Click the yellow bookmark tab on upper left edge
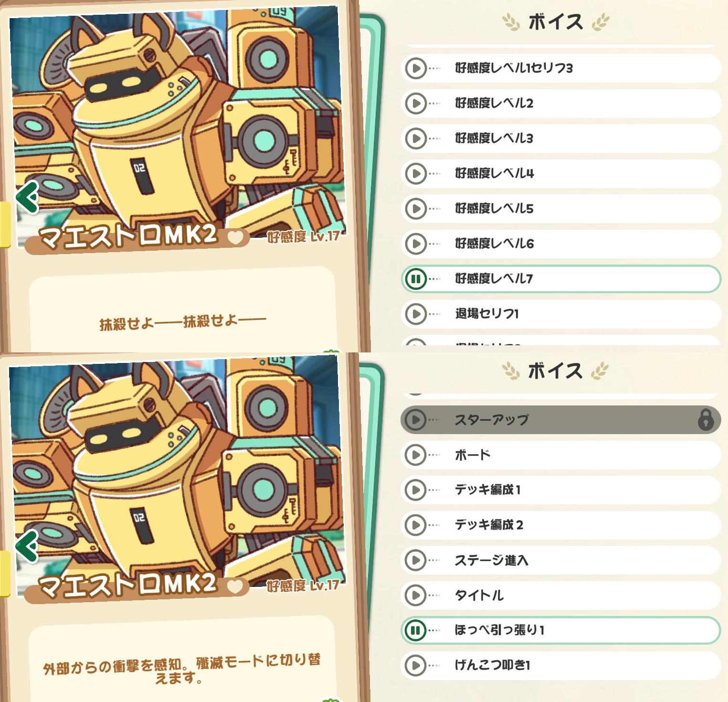Image resolution: width=728 pixels, height=702 pixels. point(5,224)
